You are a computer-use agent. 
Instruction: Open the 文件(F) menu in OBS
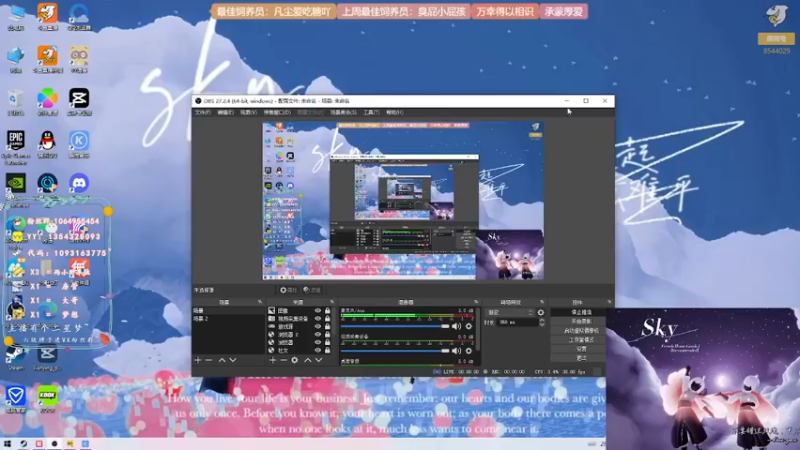tap(203, 112)
